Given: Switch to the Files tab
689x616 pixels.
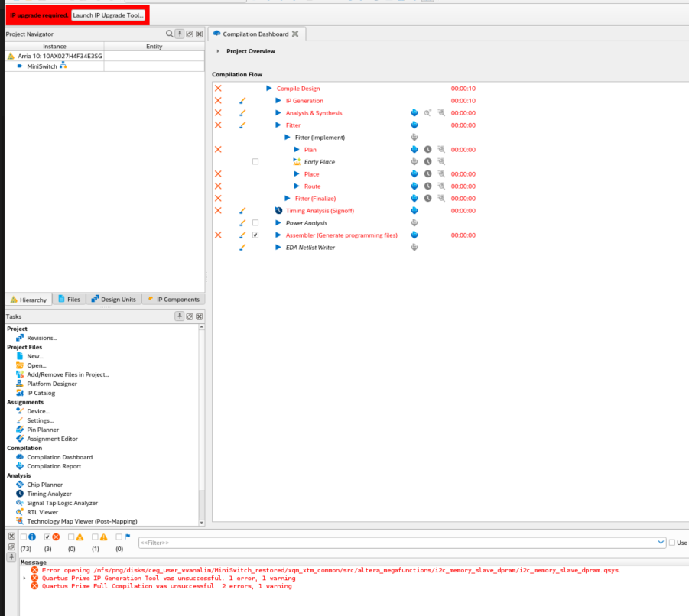Looking at the screenshot, I should click(69, 300).
